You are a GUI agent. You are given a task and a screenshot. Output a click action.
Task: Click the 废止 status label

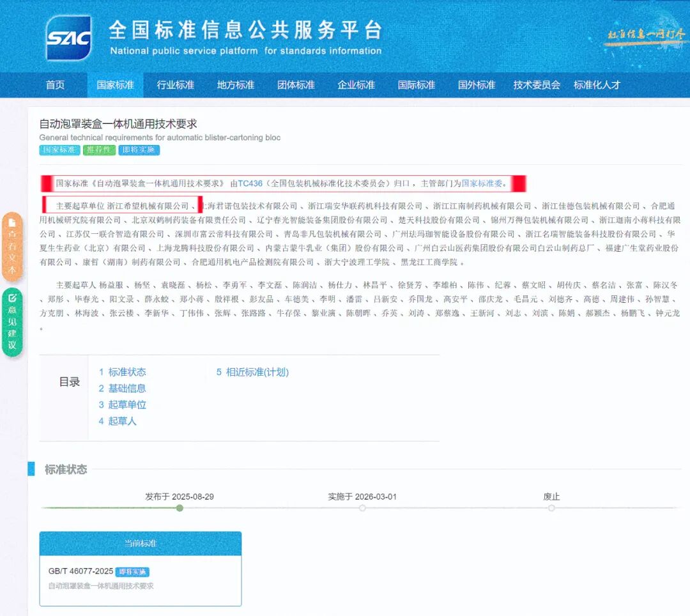551,497
